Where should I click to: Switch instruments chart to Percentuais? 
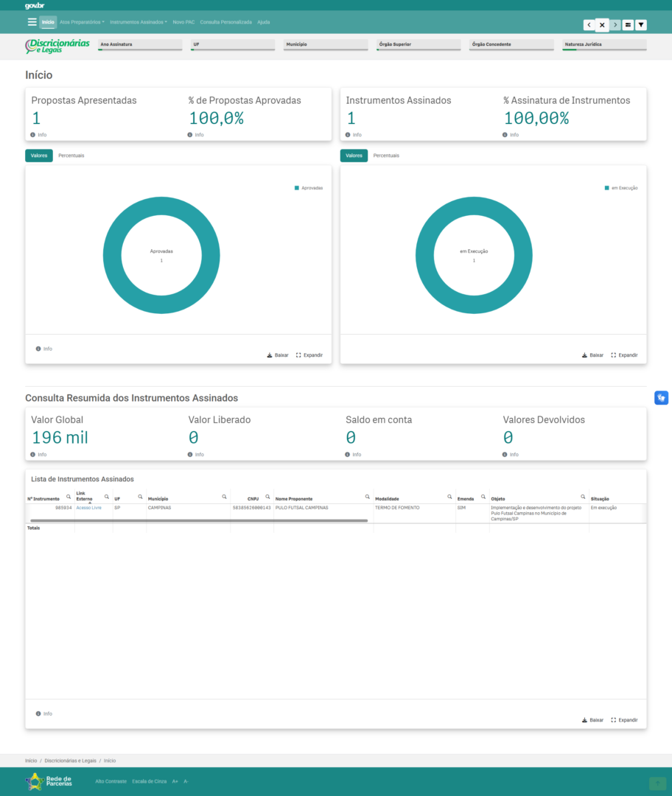(386, 156)
